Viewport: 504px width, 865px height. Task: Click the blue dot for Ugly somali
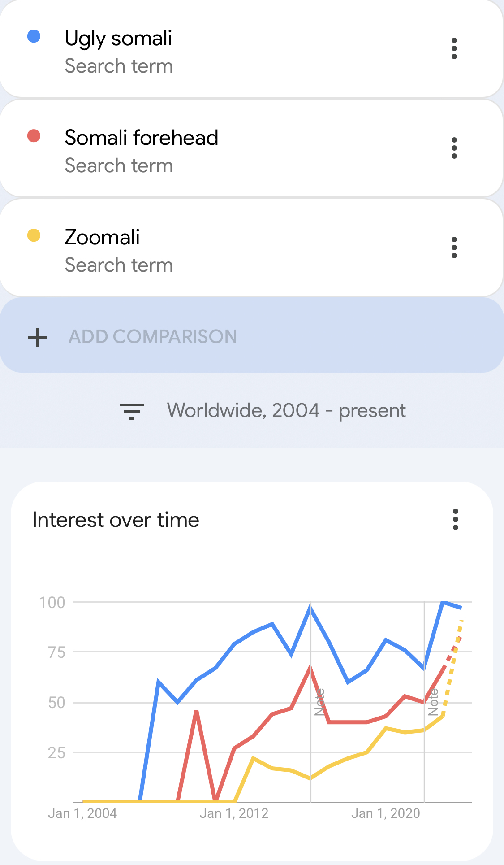point(34,36)
